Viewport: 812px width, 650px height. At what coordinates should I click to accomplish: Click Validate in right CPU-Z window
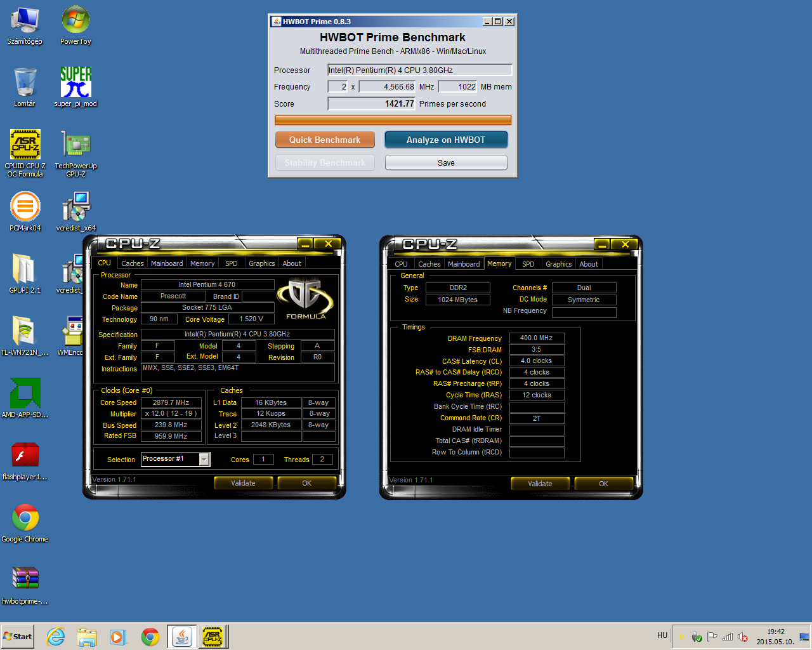(x=540, y=484)
